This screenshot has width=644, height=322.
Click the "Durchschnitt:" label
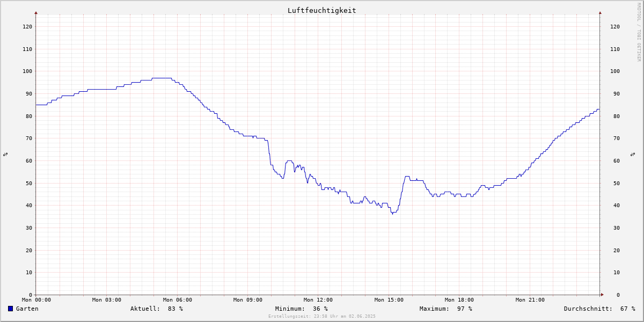pos(588,309)
